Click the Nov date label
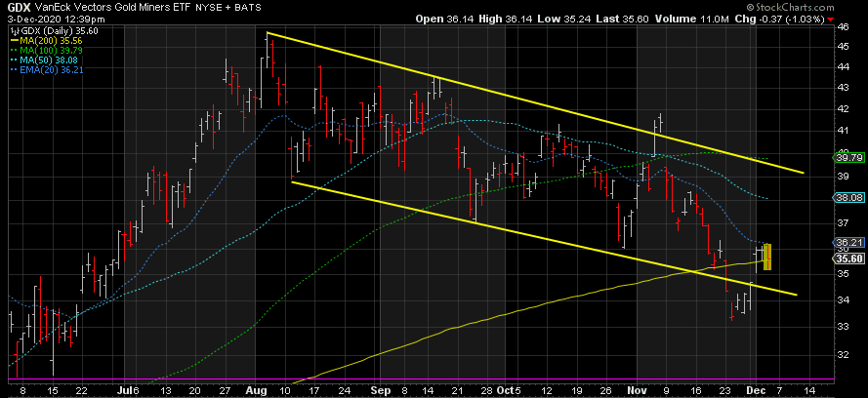The width and height of the screenshot is (868, 398). tap(637, 390)
